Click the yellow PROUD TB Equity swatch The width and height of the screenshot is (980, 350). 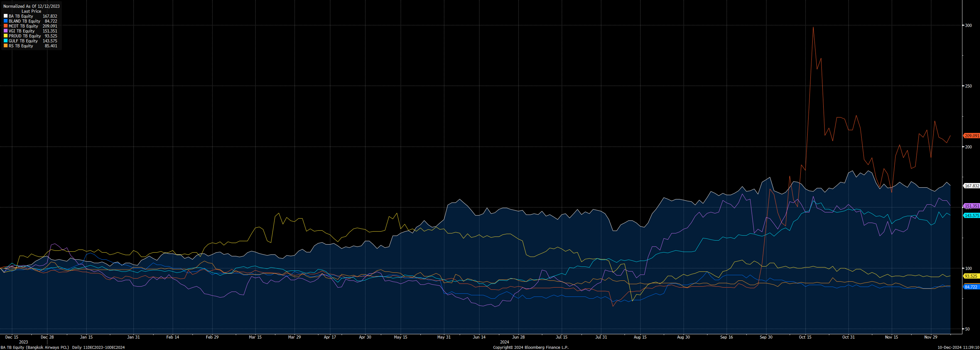point(6,36)
